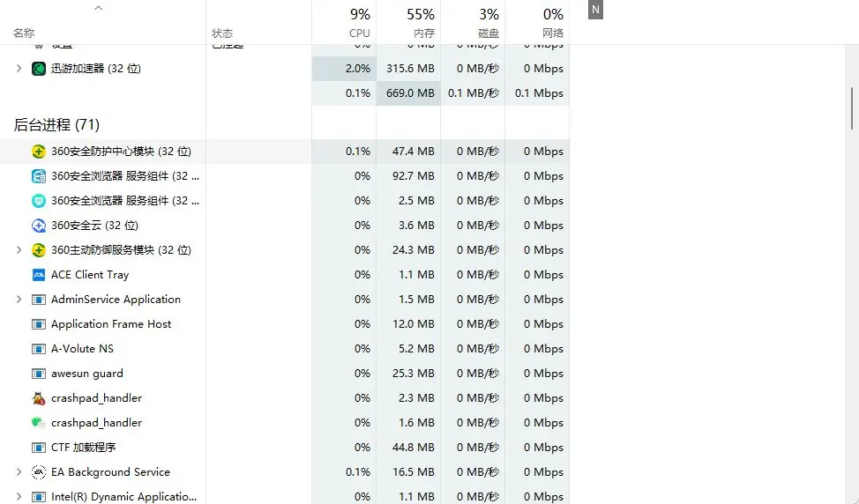Click the 迅游加速器 app icon
This screenshot has width=859, height=504.
(x=39, y=69)
